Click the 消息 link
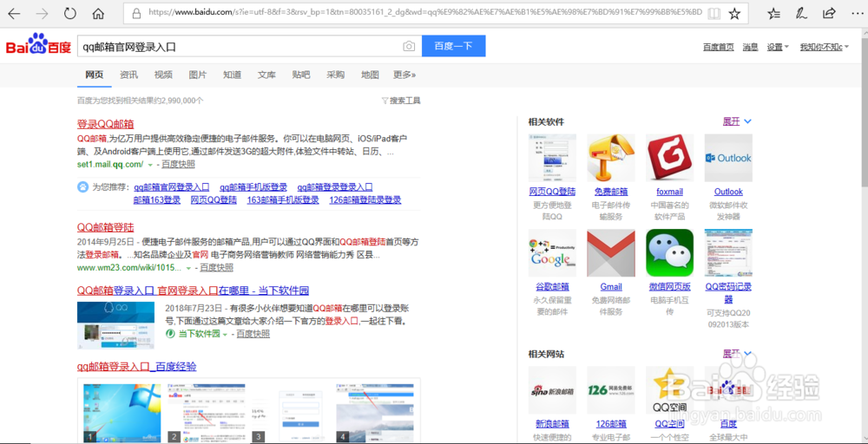Screen dimensions: 868x444 click(750, 47)
